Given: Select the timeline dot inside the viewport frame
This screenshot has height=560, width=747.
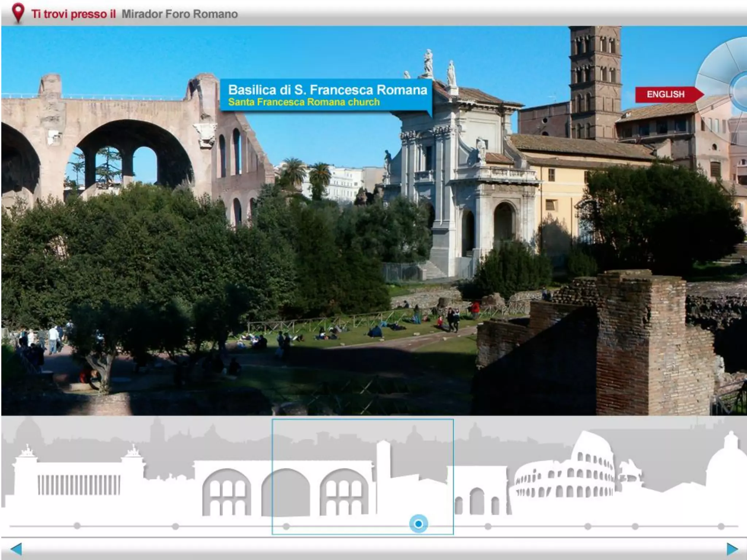Looking at the screenshot, I should (286, 526).
